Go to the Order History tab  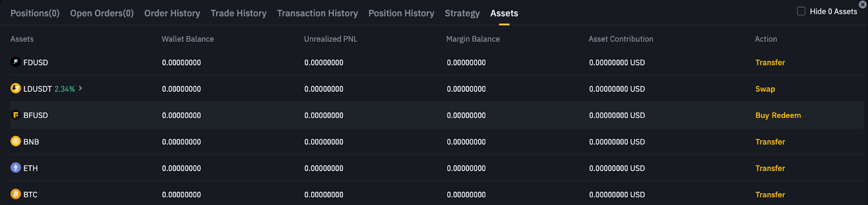(172, 13)
